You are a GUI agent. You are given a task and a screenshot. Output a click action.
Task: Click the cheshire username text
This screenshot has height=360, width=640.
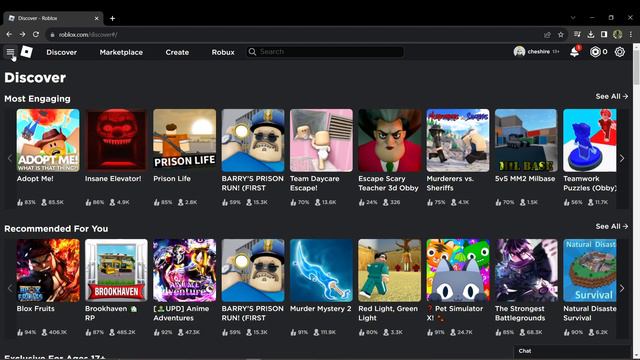point(538,52)
